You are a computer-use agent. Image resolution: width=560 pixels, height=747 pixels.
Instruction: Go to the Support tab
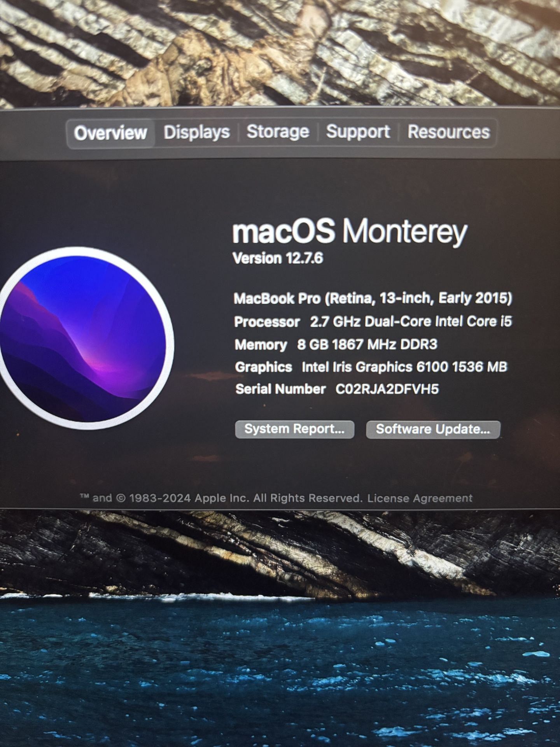[358, 132]
